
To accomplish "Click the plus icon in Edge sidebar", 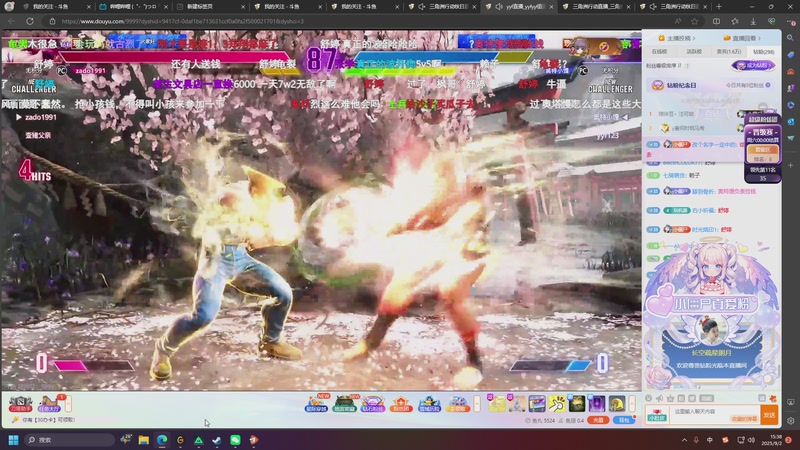I will coord(790,165).
